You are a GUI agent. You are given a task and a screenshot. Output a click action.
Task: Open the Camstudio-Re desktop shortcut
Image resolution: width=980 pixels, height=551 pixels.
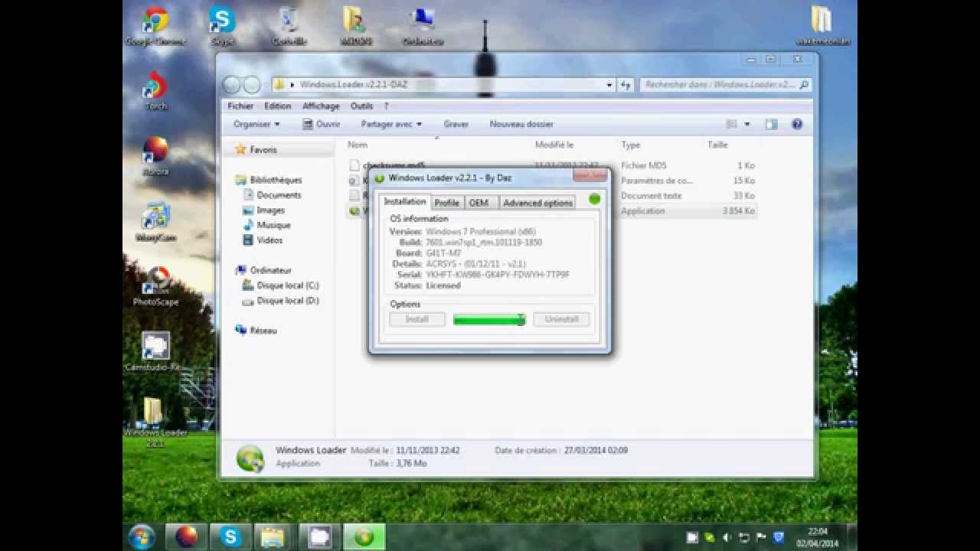click(x=153, y=351)
